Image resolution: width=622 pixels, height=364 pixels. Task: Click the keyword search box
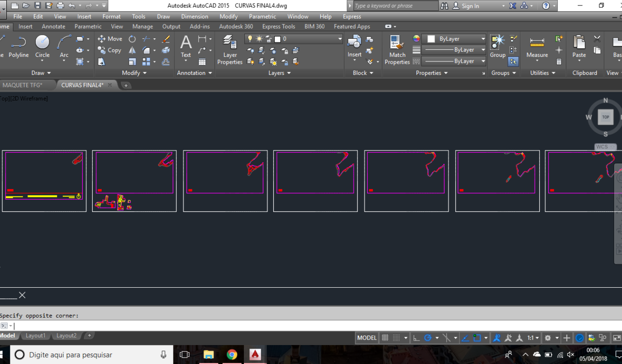(x=396, y=6)
